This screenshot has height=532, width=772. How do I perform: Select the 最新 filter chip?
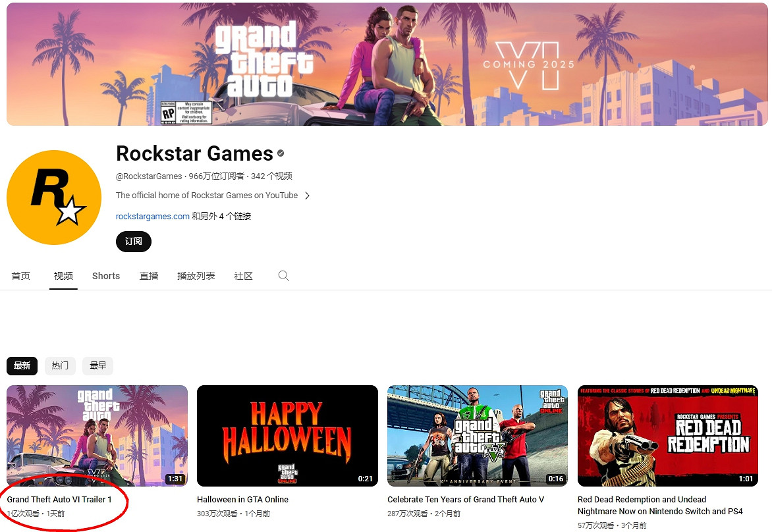pyautogui.click(x=22, y=365)
